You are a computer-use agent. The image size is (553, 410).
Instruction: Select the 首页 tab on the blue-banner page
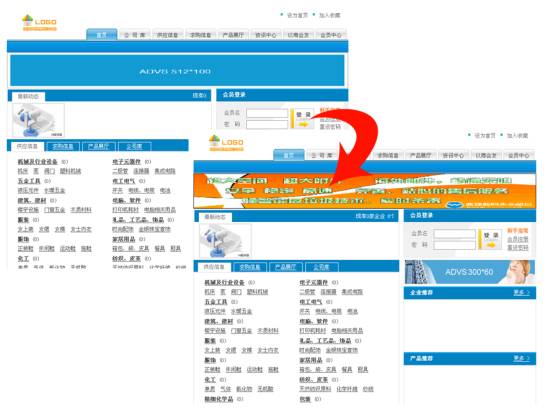(102, 35)
